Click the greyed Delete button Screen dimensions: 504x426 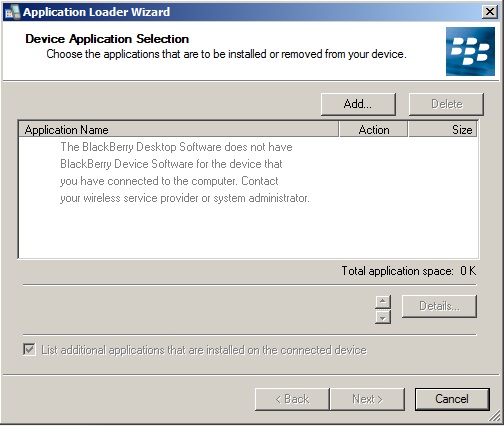[446, 104]
